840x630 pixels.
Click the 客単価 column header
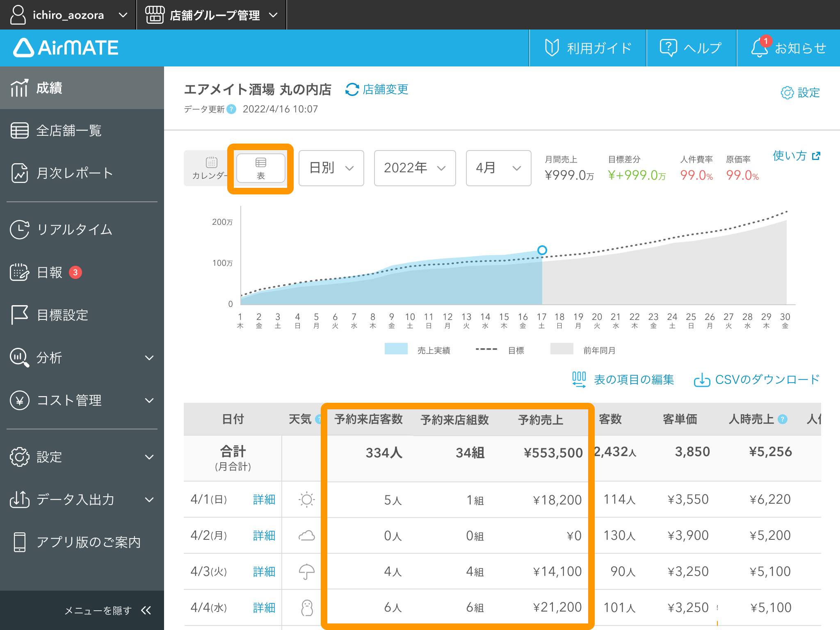pos(680,419)
